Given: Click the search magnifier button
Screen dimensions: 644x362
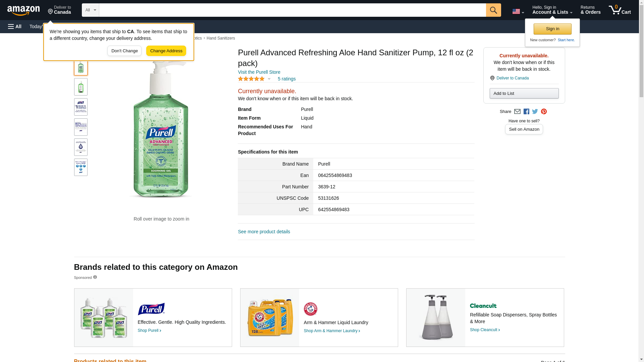Looking at the screenshot, I should tap(493, 10).
